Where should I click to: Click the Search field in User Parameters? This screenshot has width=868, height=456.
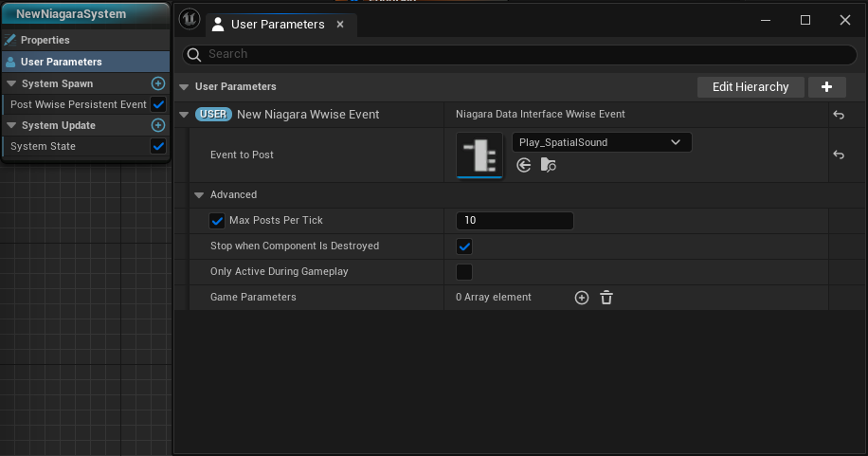point(521,54)
